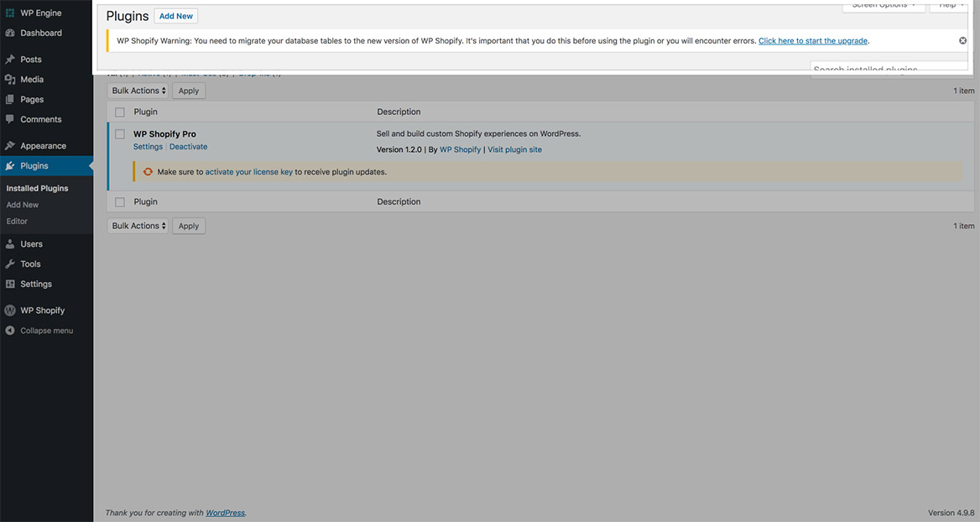The image size is (980, 522).
Task: Check the WP Shopify Pro plugin checkbox
Action: tap(120, 133)
